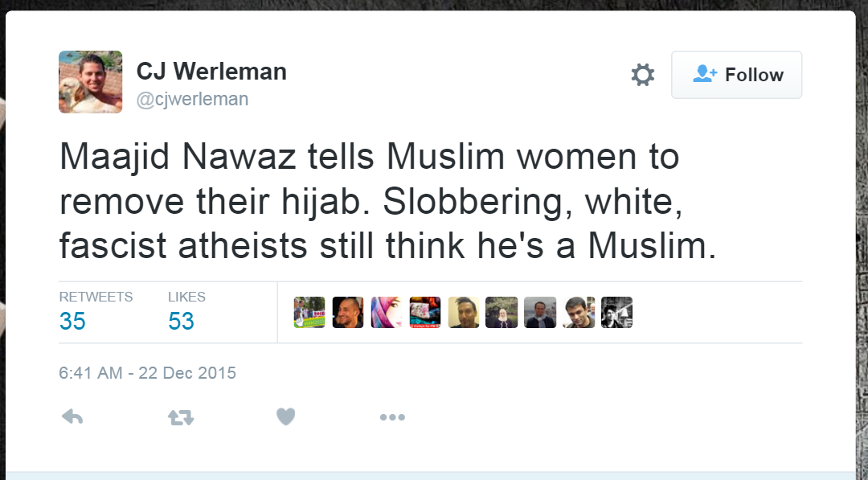Click the Corbyn for PM avatar
The width and height of the screenshot is (868, 480).
pos(425,313)
